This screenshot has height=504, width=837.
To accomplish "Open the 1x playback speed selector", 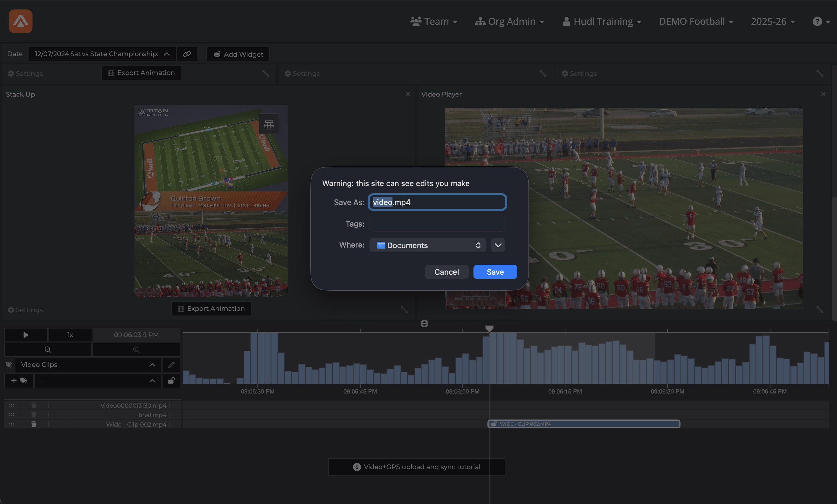I will tap(70, 335).
